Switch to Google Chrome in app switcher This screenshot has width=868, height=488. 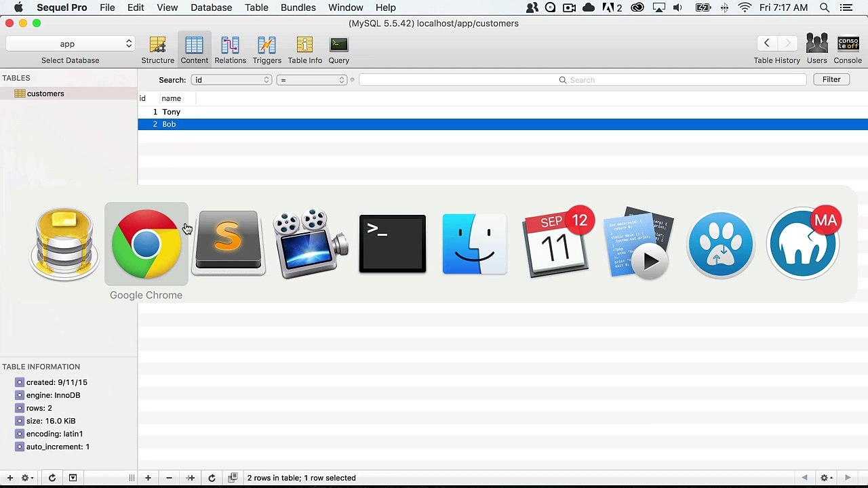coord(146,244)
